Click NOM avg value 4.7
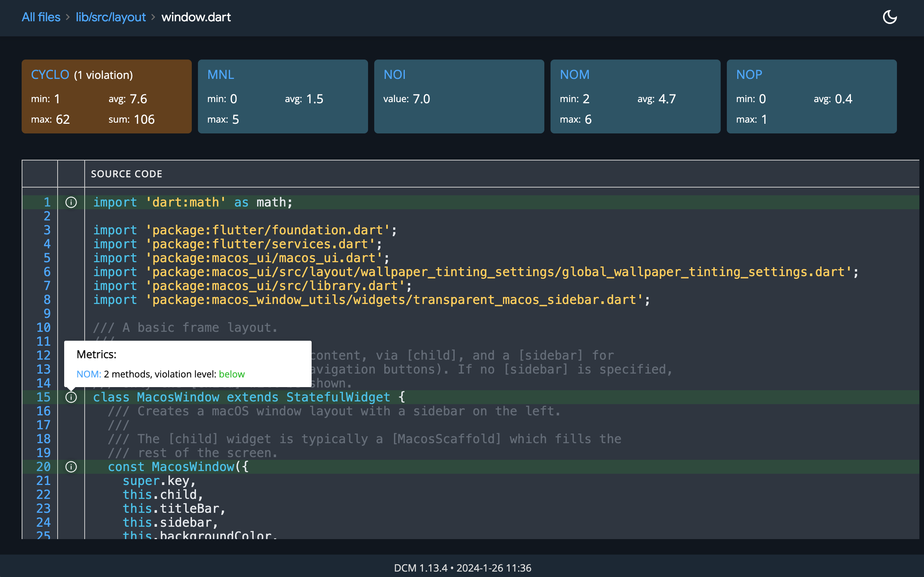 point(667,99)
